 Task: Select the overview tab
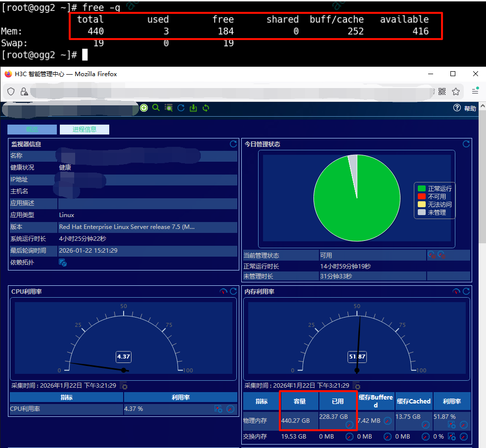pos(32,130)
